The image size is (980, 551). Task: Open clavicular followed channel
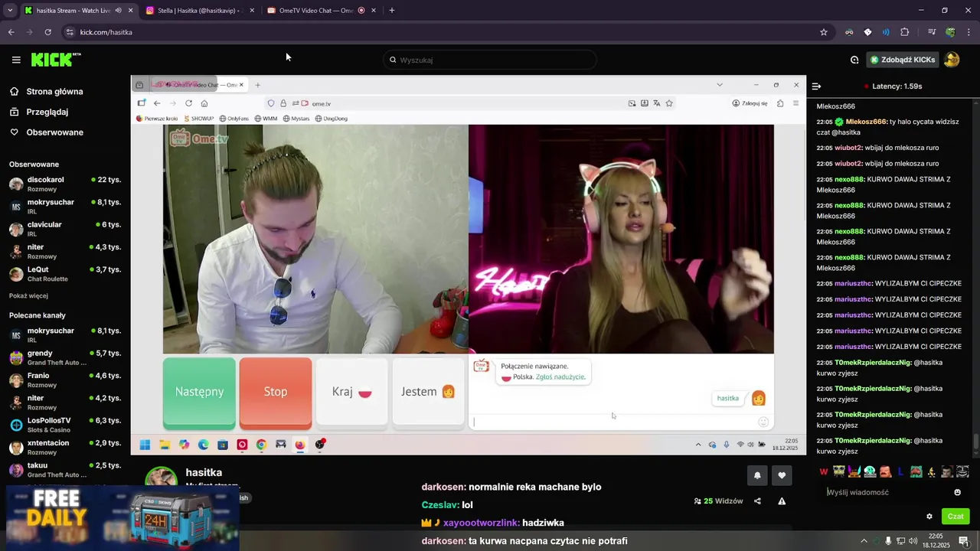65,229
